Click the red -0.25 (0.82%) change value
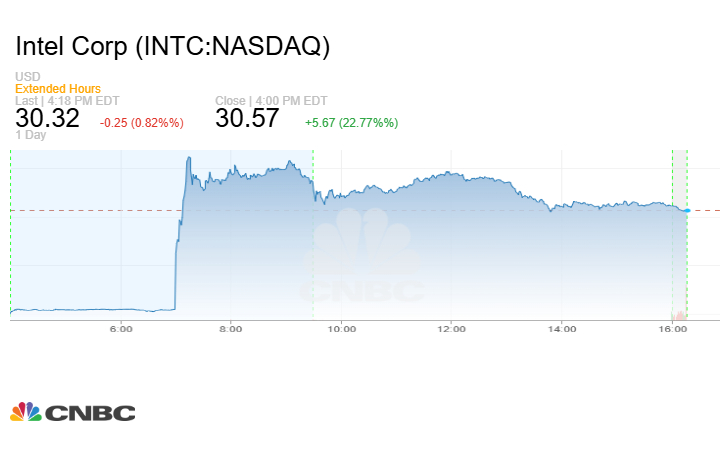720x450 pixels. (141, 122)
